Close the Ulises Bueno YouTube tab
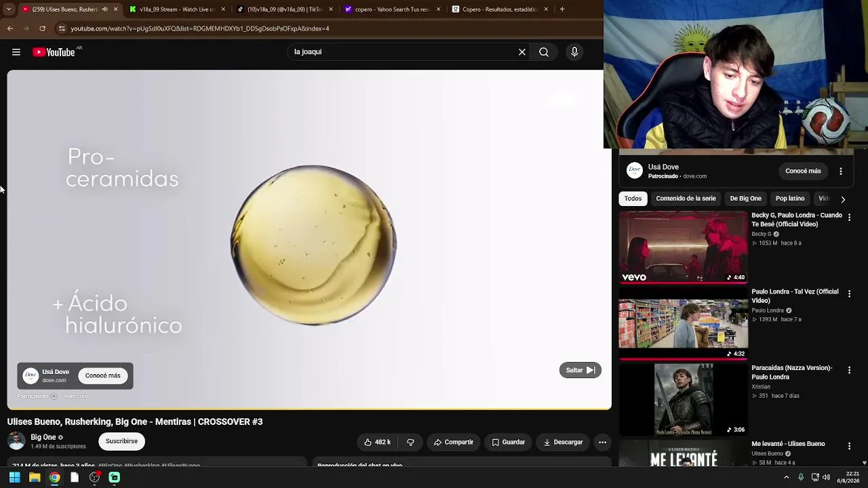 click(x=115, y=9)
